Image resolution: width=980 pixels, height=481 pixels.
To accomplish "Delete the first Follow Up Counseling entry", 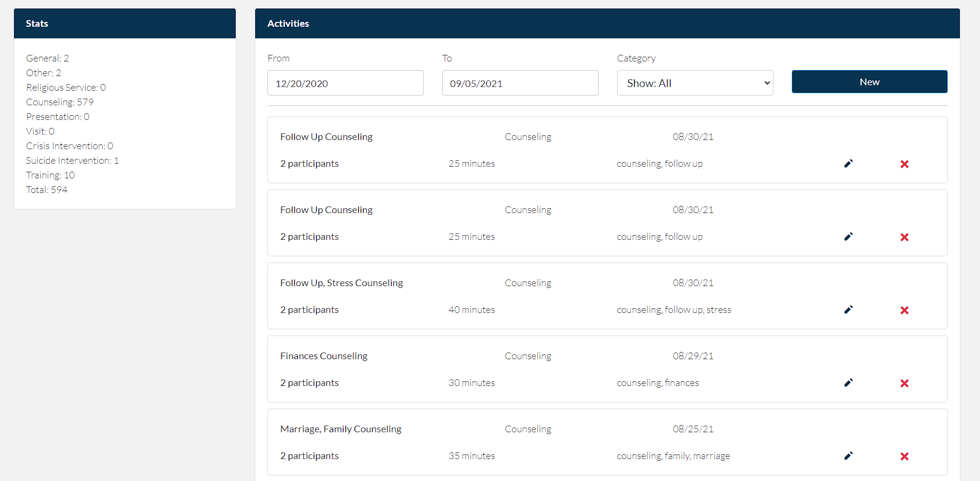I will pyautogui.click(x=904, y=164).
